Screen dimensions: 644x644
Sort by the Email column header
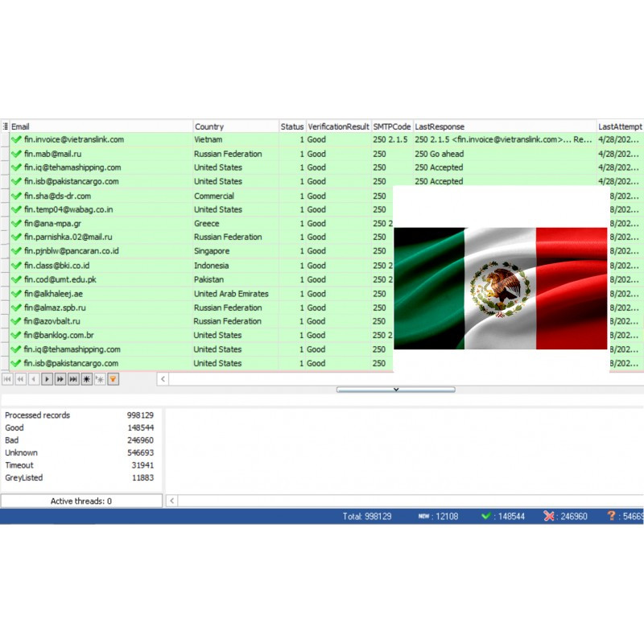pos(97,126)
